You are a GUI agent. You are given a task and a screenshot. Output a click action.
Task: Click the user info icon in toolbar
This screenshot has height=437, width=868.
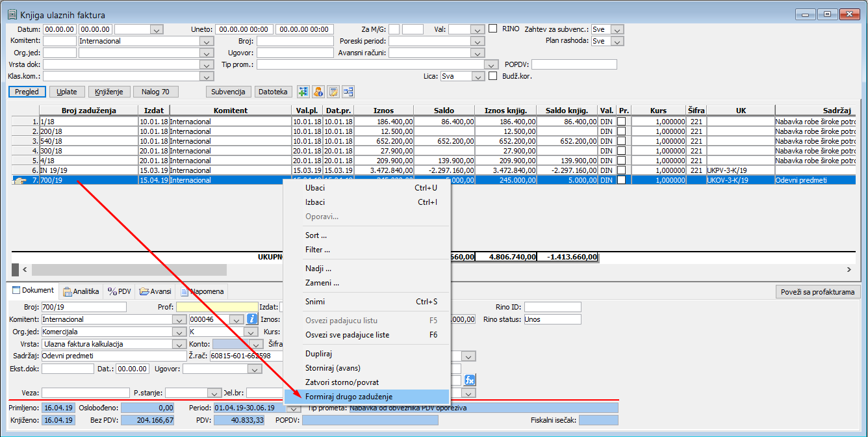pyautogui.click(x=318, y=92)
